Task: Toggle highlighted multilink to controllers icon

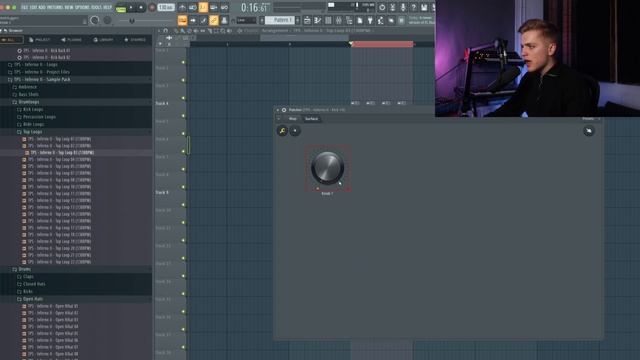Action: 213,20
